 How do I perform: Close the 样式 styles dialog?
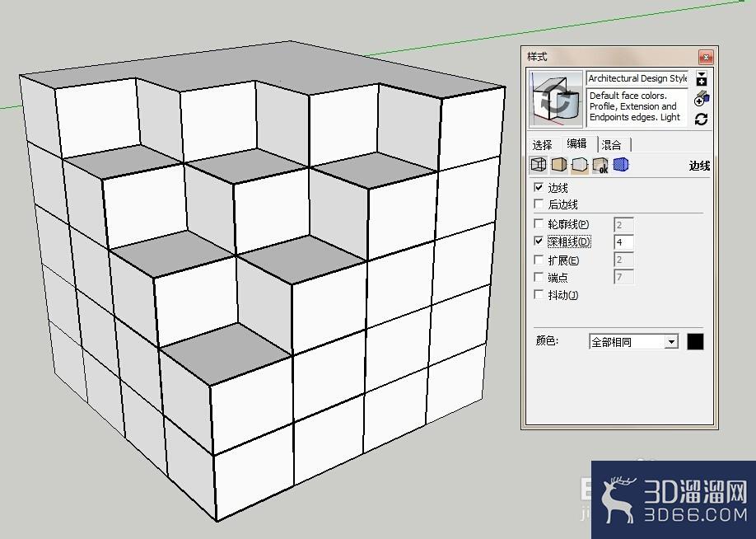[706, 58]
